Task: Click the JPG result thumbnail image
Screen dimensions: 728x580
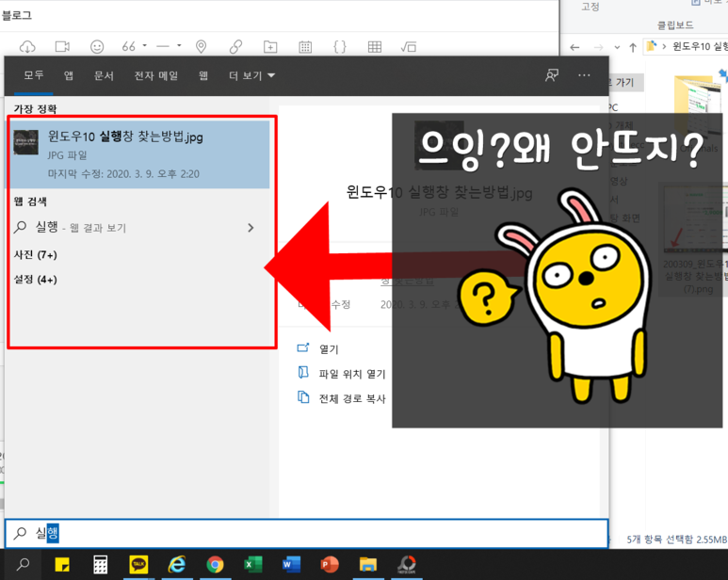Action: [x=26, y=142]
